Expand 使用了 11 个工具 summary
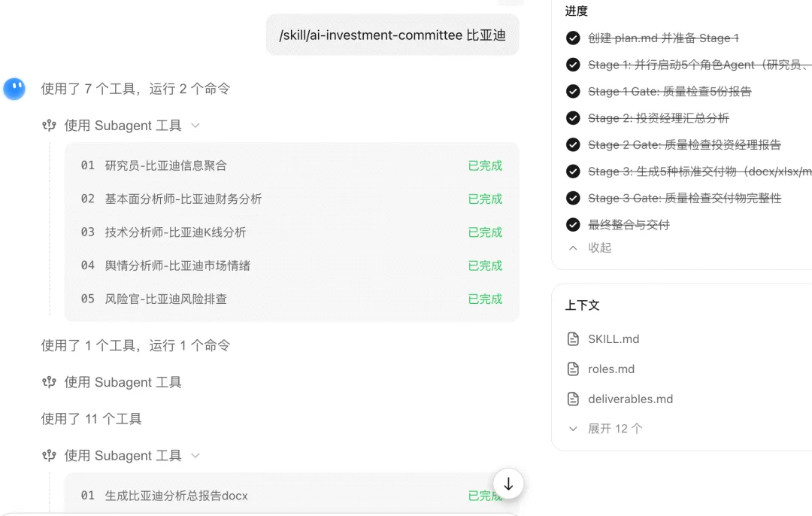 [x=91, y=419]
